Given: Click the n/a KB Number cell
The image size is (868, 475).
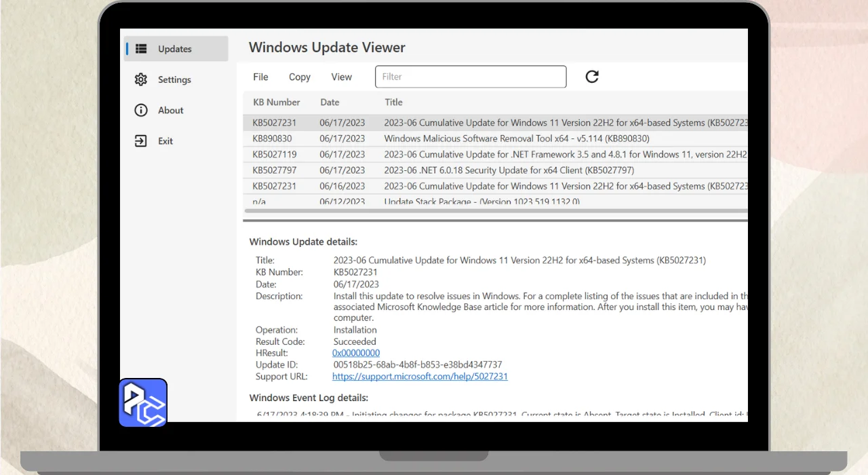Looking at the screenshot, I should 259,202.
